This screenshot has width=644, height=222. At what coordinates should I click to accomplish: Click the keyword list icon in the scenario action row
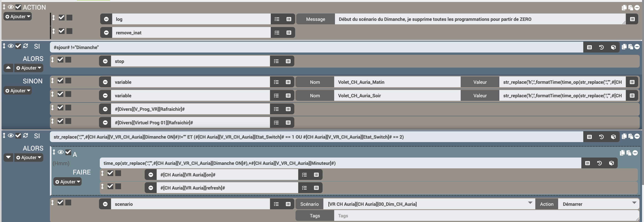tap(276, 204)
